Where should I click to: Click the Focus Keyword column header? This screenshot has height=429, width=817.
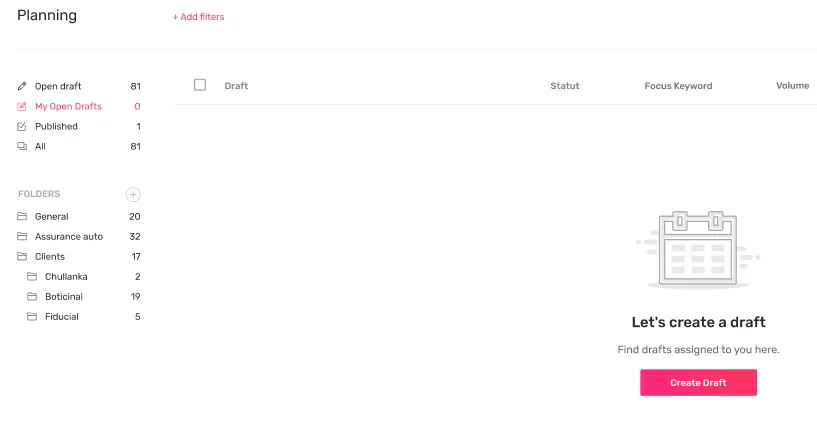pos(678,85)
